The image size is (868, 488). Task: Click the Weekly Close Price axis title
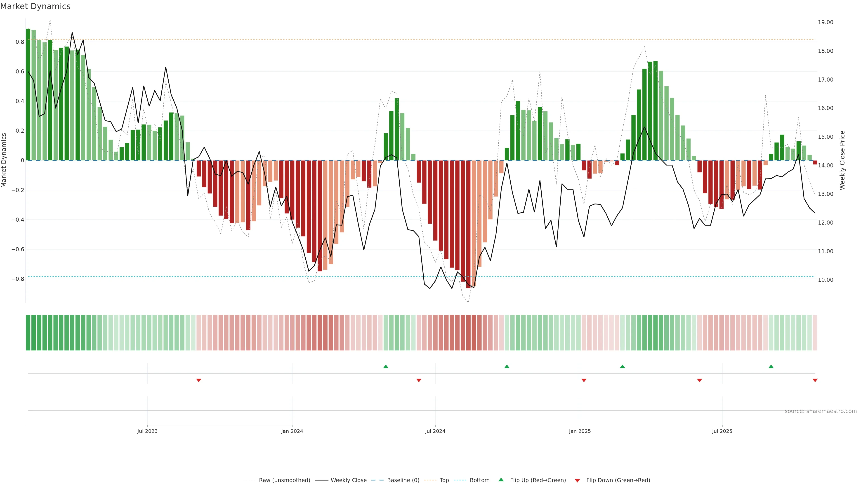point(842,160)
